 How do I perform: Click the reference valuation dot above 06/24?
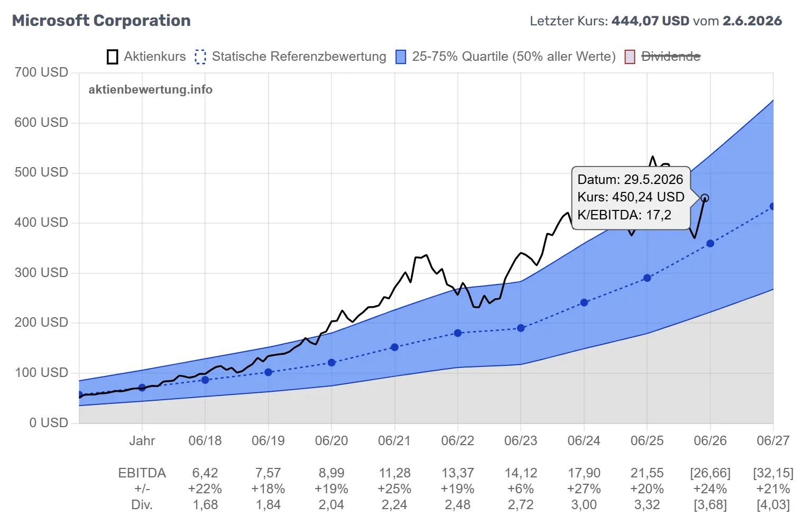coord(584,302)
